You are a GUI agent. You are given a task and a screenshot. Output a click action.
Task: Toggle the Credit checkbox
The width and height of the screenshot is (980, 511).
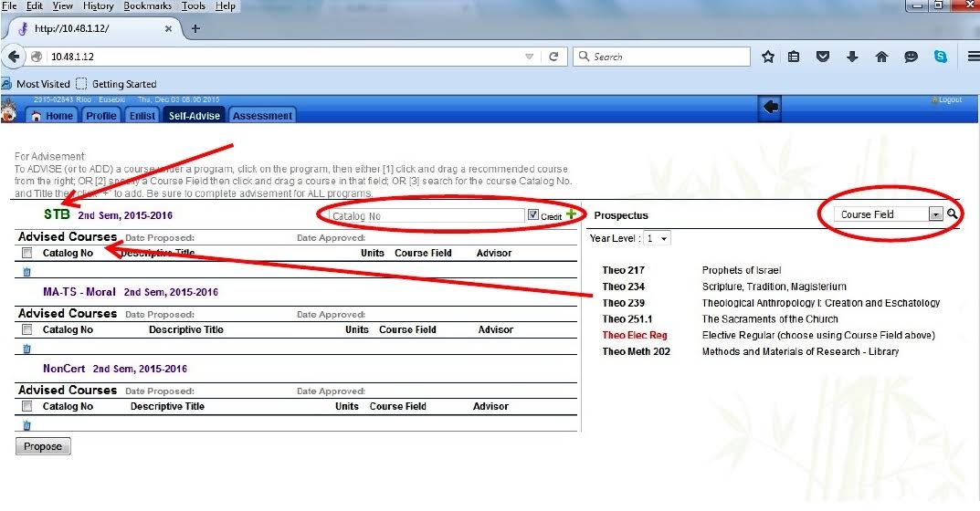tap(533, 215)
